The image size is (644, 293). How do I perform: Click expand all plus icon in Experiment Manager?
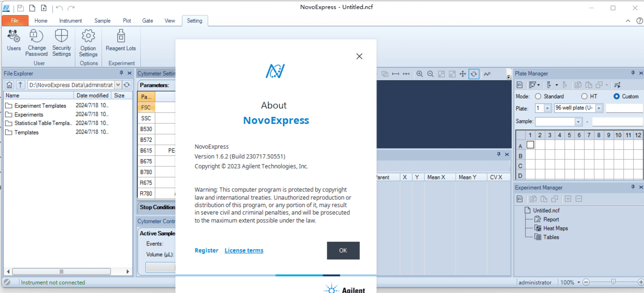[x=568, y=199]
